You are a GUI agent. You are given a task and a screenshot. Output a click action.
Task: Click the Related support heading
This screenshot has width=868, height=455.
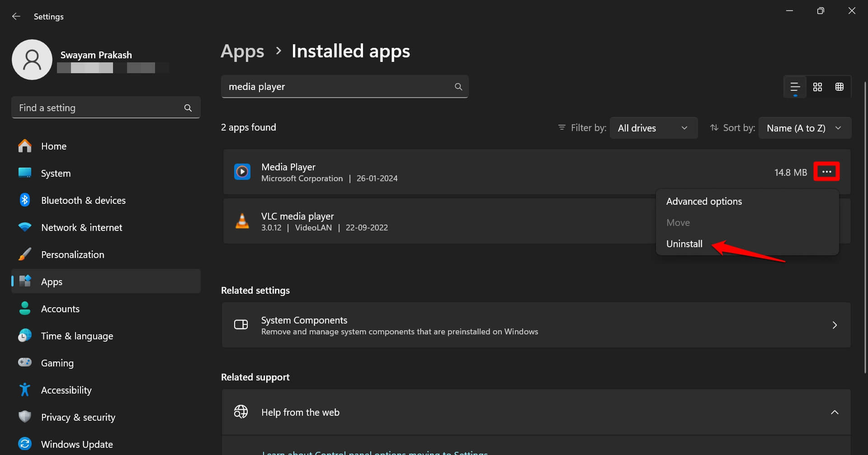coord(255,377)
